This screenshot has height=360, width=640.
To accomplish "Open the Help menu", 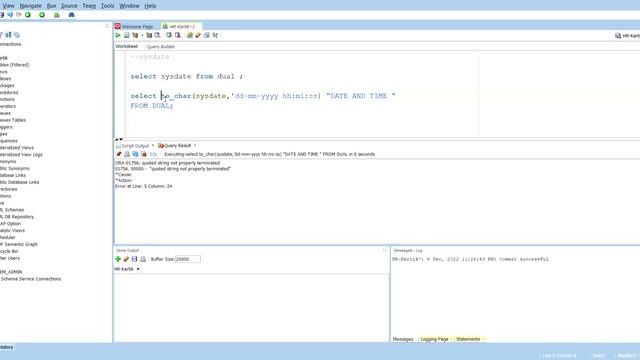I will [150, 6].
